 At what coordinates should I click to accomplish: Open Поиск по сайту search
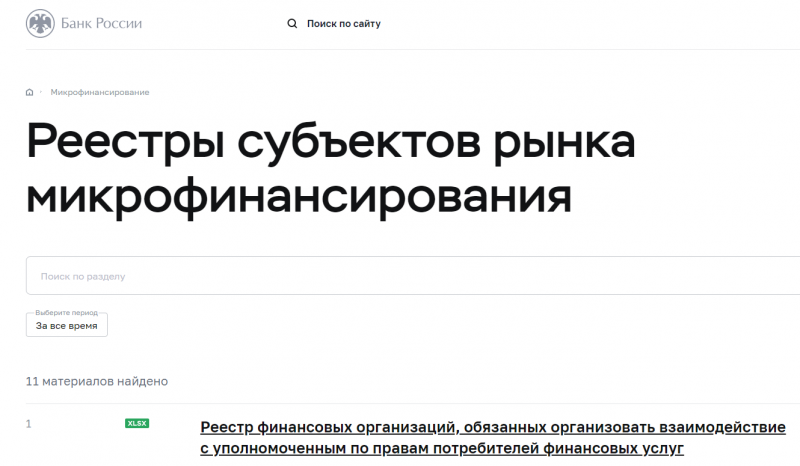pyautogui.click(x=343, y=23)
